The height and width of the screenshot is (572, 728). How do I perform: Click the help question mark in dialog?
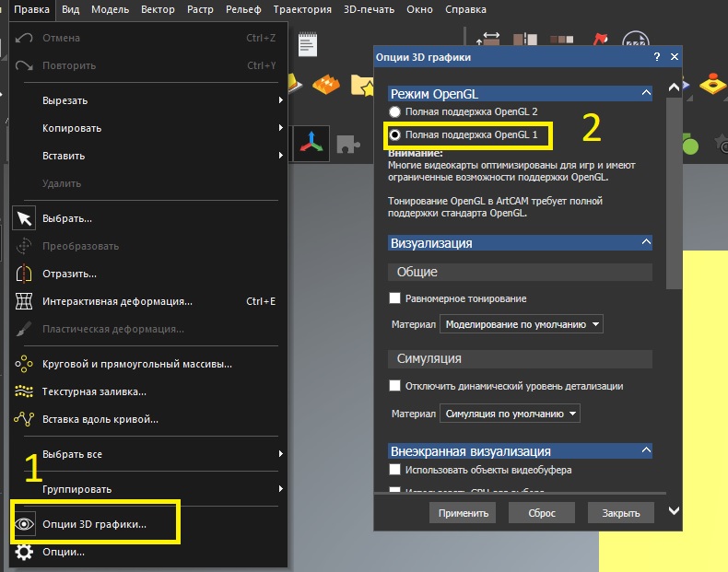[656, 56]
